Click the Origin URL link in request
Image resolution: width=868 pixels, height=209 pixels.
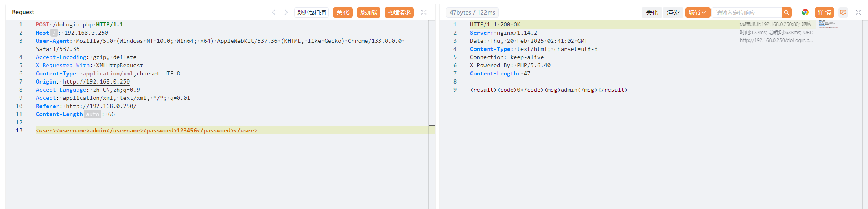pos(96,82)
